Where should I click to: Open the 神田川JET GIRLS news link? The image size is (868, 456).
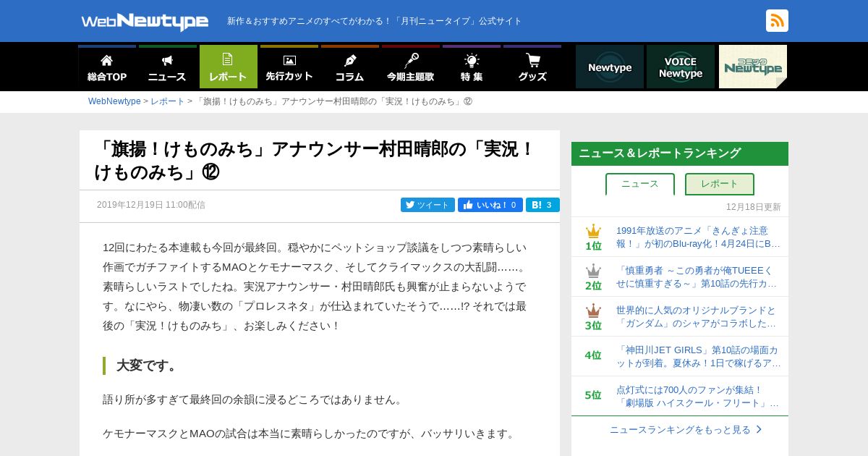698,357
